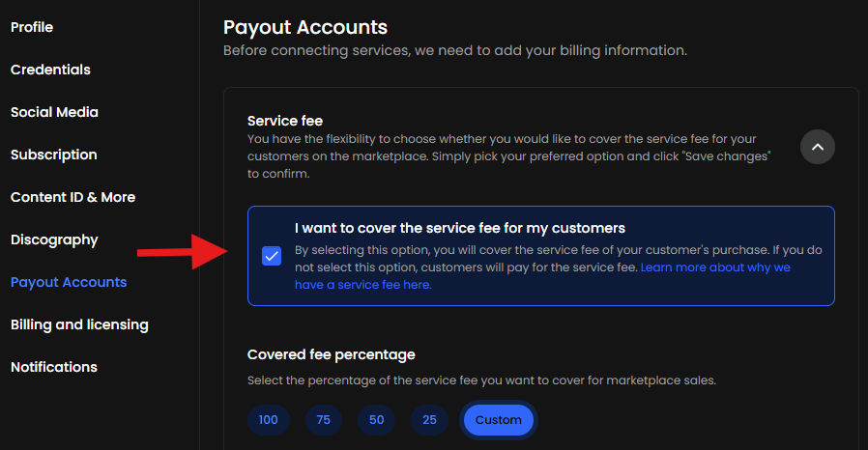
Task: Select Subscription in the sidebar
Action: pyautogui.click(x=54, y=155)
